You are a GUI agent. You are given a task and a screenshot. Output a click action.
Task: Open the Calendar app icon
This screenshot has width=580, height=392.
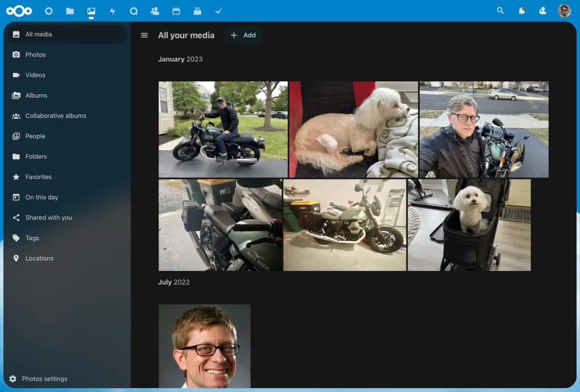point(176,11)
